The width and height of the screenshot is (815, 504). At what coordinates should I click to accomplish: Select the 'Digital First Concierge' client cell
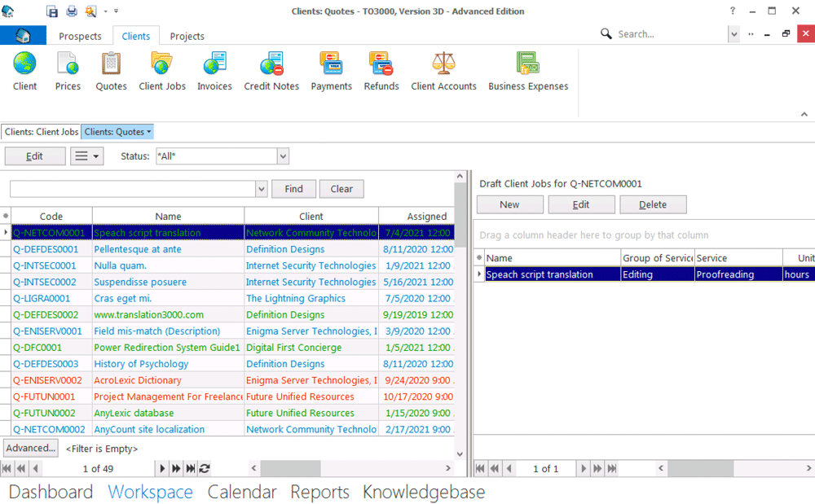(311, 347)
